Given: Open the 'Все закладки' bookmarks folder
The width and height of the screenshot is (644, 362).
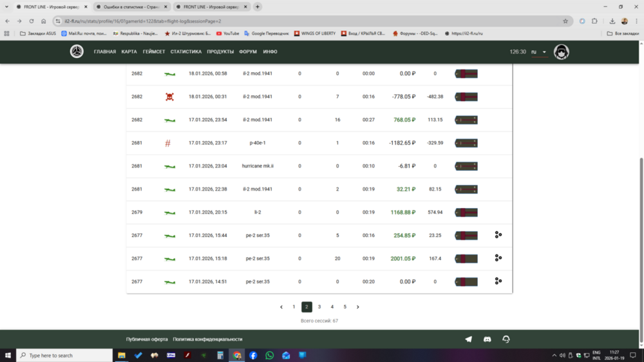Looking at the screenshot, I should (623, 33).
